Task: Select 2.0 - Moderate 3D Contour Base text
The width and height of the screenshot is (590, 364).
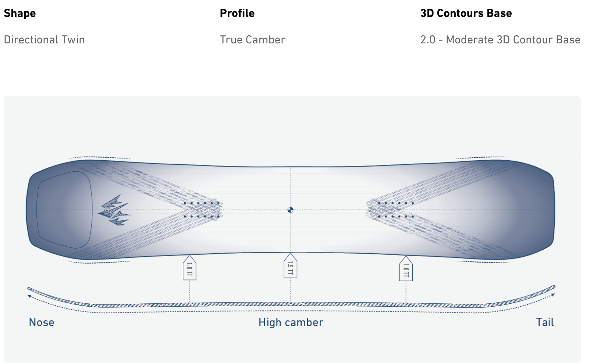Action: (500, 40)
